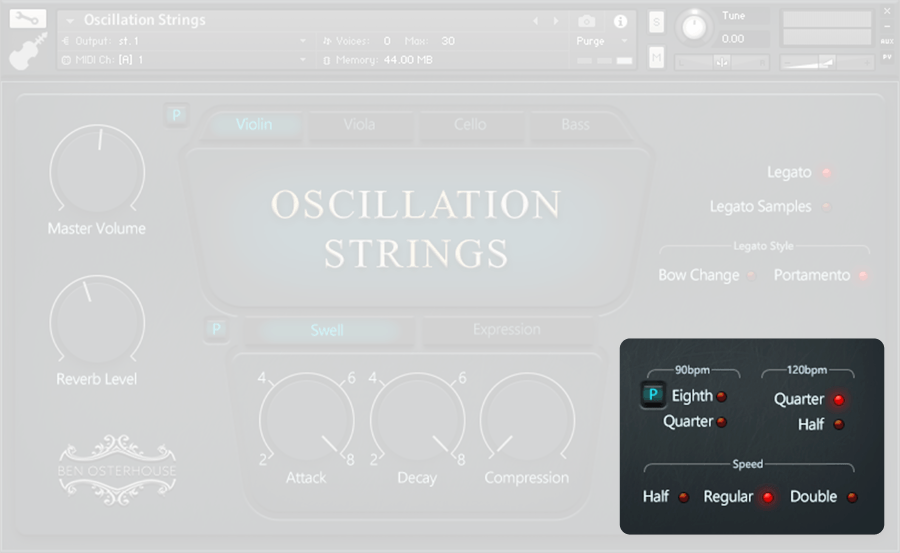
Task: Go to previous instrument arrow
Action: coord(536,21)
